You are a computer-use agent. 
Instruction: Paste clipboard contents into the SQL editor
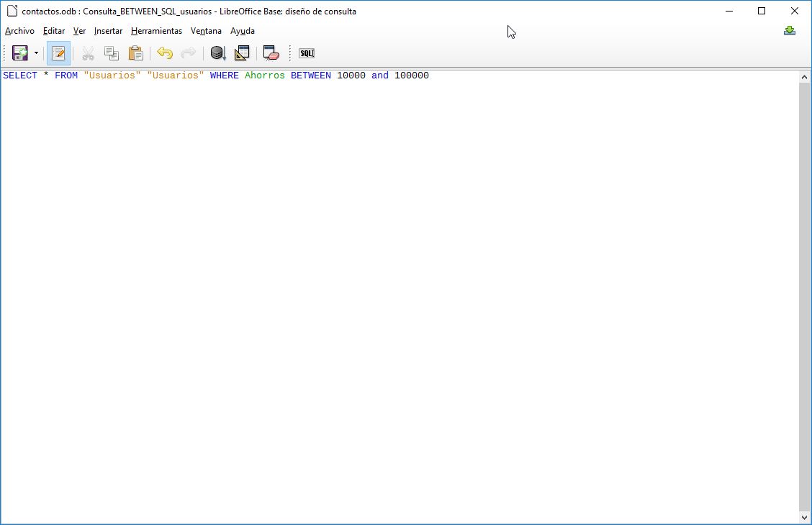[135, 52]
